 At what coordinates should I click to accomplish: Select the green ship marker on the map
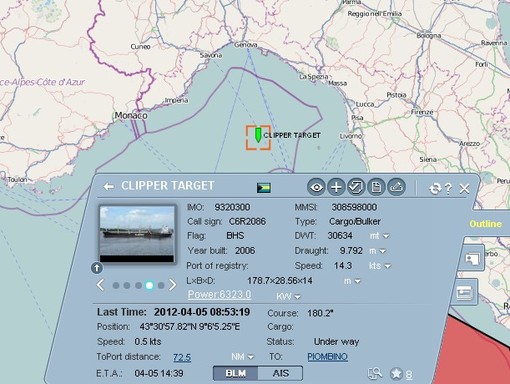pos(258,135)
